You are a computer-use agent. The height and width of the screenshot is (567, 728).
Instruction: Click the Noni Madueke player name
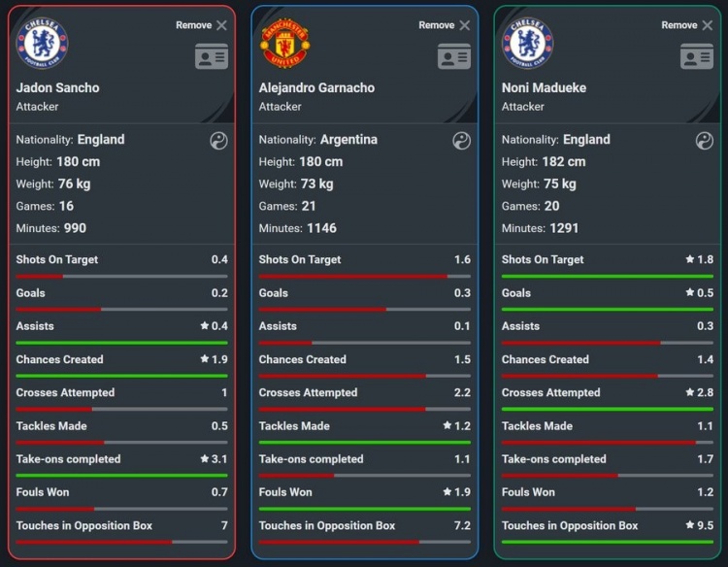[544, 87]
